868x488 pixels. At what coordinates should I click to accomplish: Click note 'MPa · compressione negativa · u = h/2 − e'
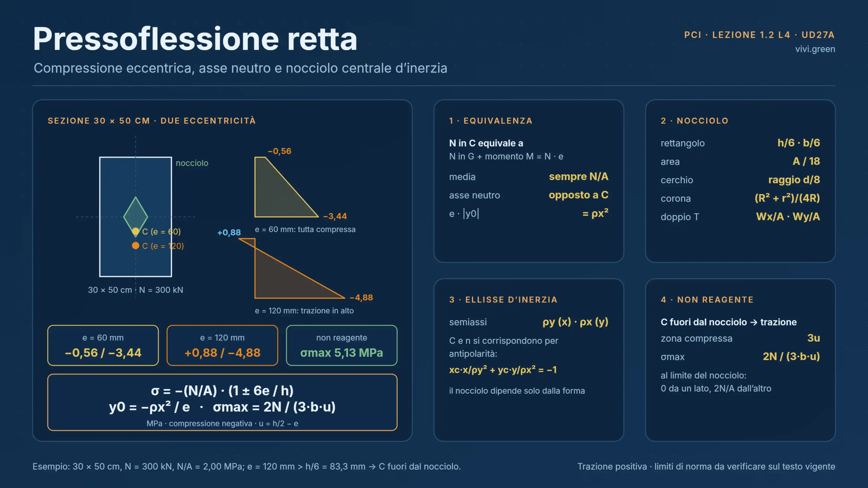click(x=222, y=424)
